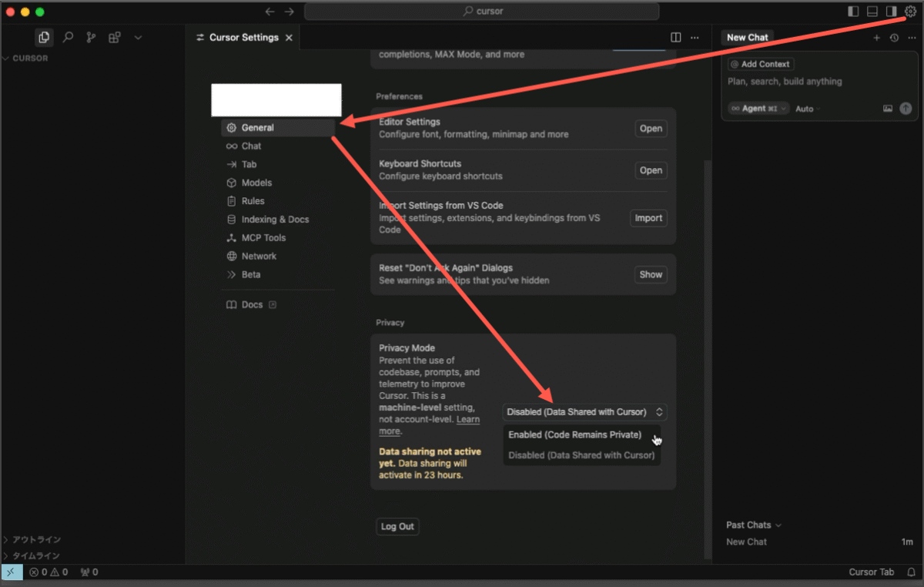Screen dimensions: 924x587
Task: Choose Enabled (Code Remains Private) option
Action: point(582,435)
